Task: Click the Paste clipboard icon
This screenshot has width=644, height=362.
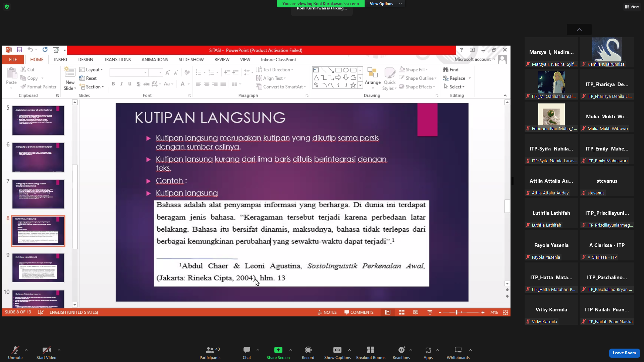Action: [11, 73]
